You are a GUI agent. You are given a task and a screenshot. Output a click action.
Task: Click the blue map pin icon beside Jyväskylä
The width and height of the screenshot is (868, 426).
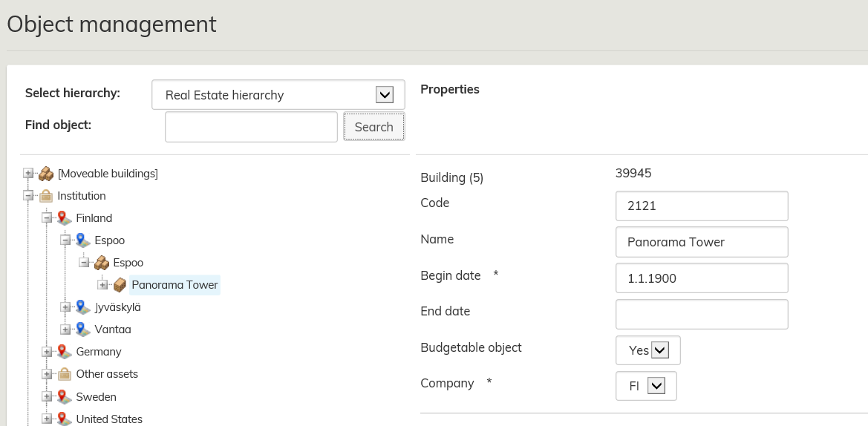click(83, 307)
